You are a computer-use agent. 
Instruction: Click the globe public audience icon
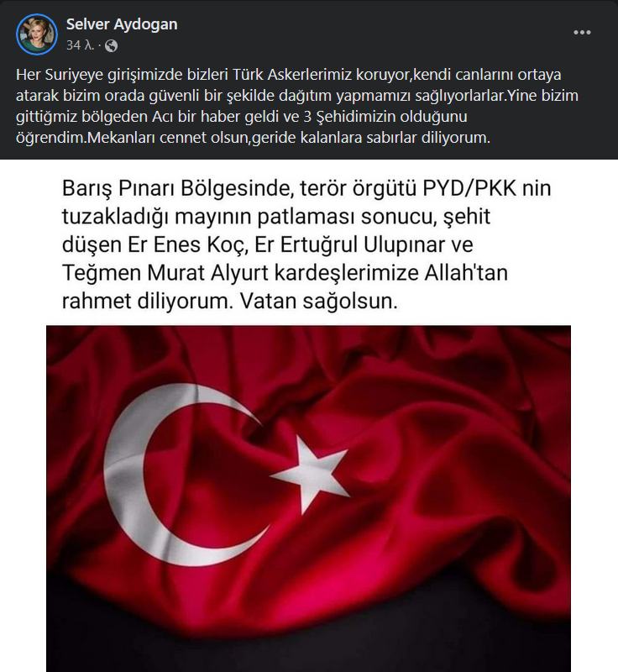click(111, 46)
